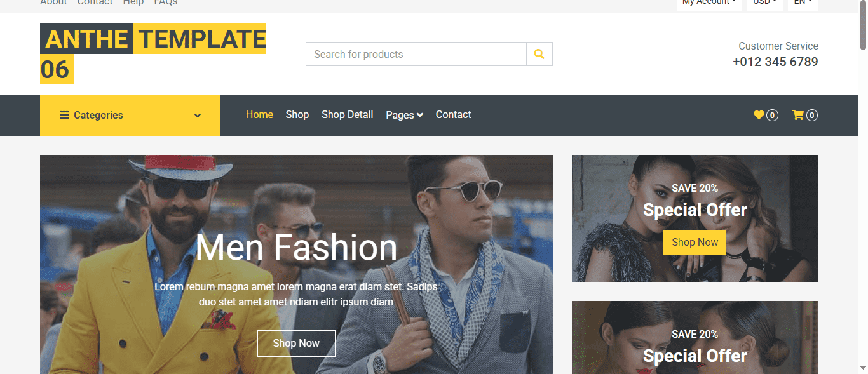Click Shop Now on the Men Fashion banner
Viewport: 868px width, 374px height.
coord(296,343)
